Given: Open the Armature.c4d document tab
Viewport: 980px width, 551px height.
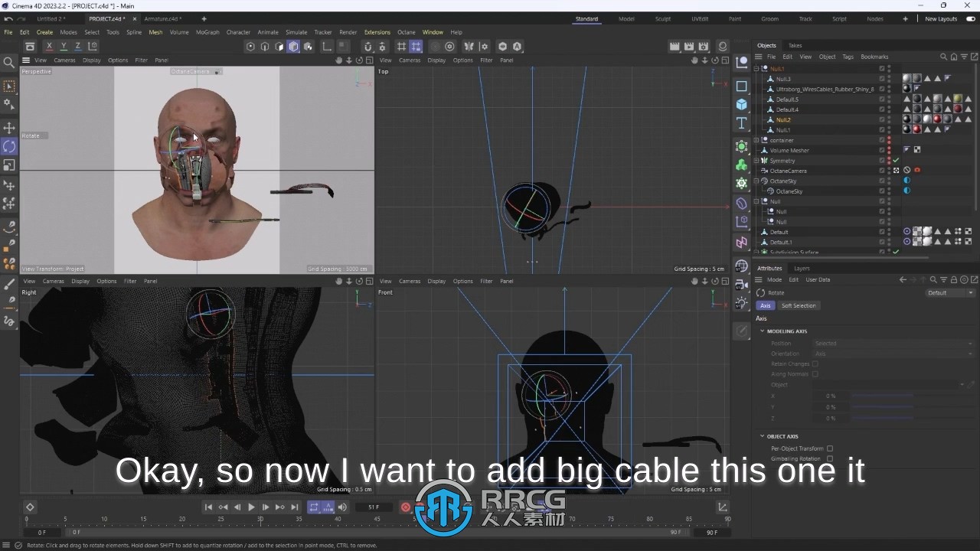Looking at the screenshot, I should (x=162, y=18).
